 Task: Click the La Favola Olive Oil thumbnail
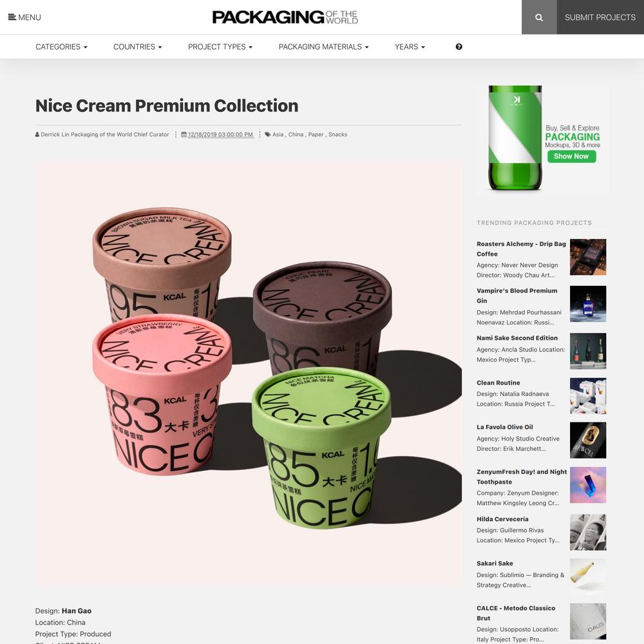click(x=588, y=440)
